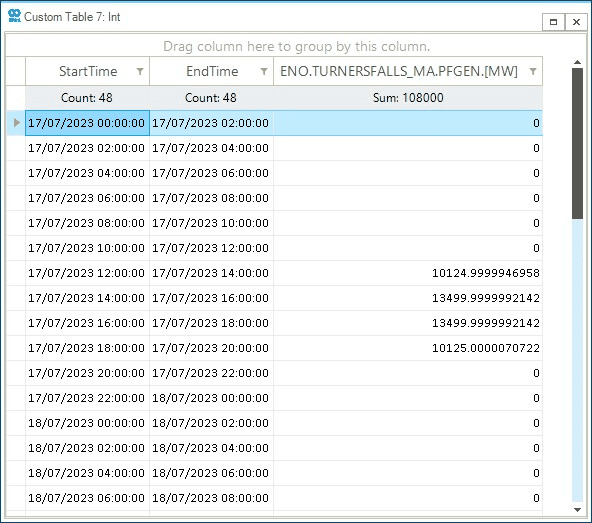Select EndTime cell 17/07/2023 04:00:00
This screenshot has height=523, width=592.
click(211, 148)
